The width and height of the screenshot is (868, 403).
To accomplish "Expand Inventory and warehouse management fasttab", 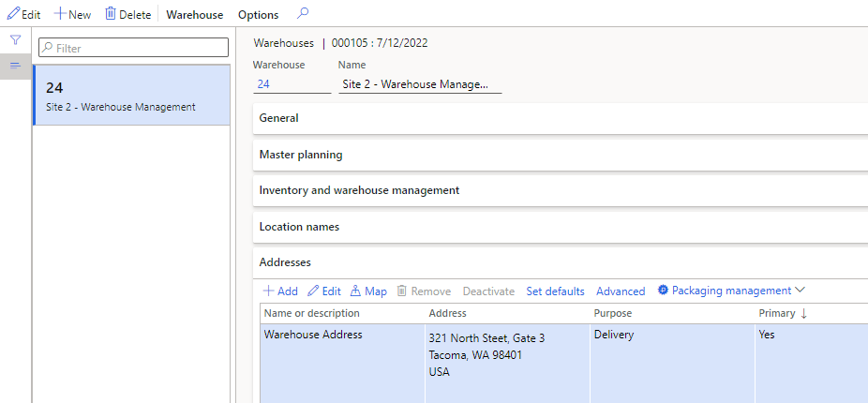I will click(561, 190).
